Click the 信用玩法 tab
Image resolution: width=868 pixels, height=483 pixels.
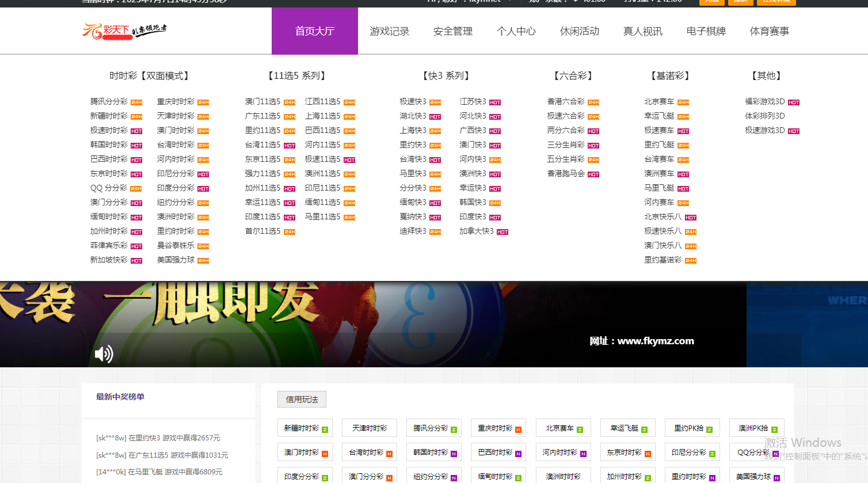coord(302,399)
